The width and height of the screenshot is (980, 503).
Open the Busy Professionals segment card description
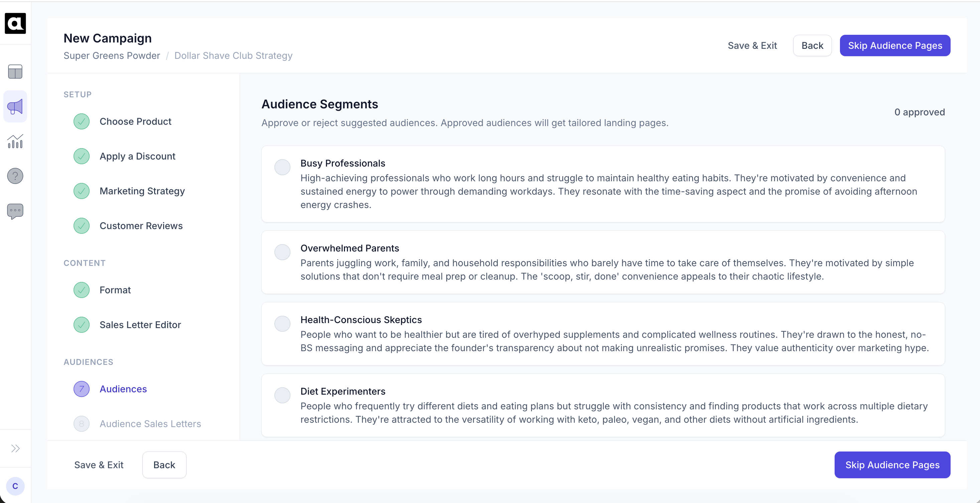(x=609, y=191)
